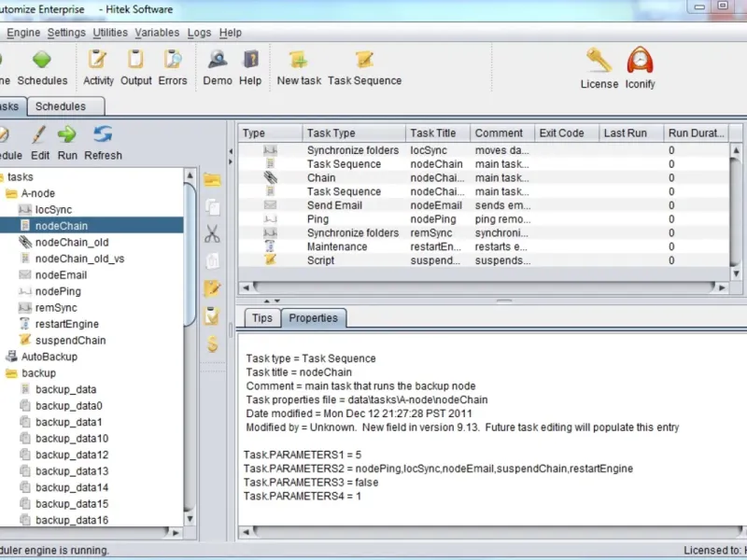Select the nodeEmail task in tree
747x560 pixels.
tap(61, 275)
